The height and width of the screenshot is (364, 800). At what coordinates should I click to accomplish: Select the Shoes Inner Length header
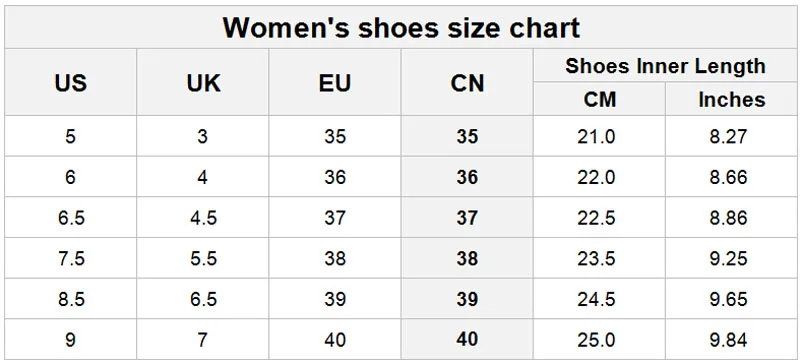point(665,66)
